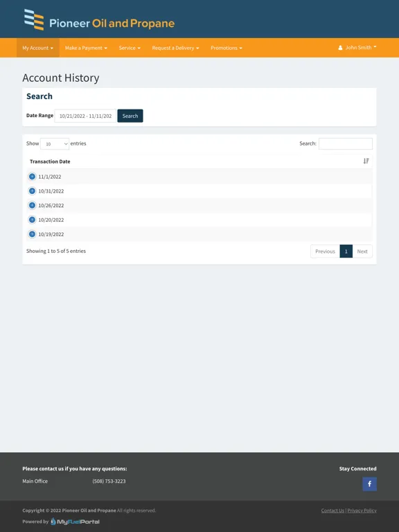The width and height of the screenshot is (399, 532).
Task: Expand the 10/19/2022 transaction row
Action: point(33,234)
